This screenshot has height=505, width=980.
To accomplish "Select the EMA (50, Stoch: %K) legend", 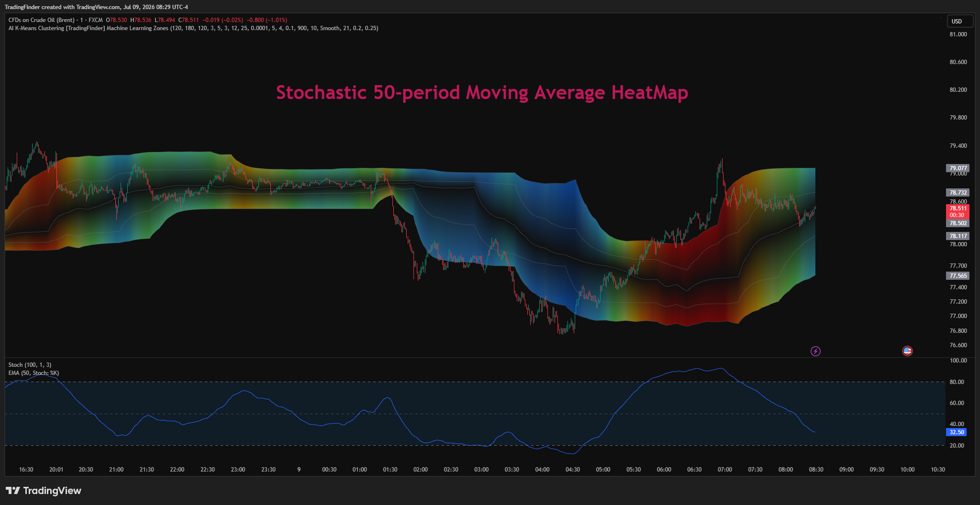I will coord(33,373).
